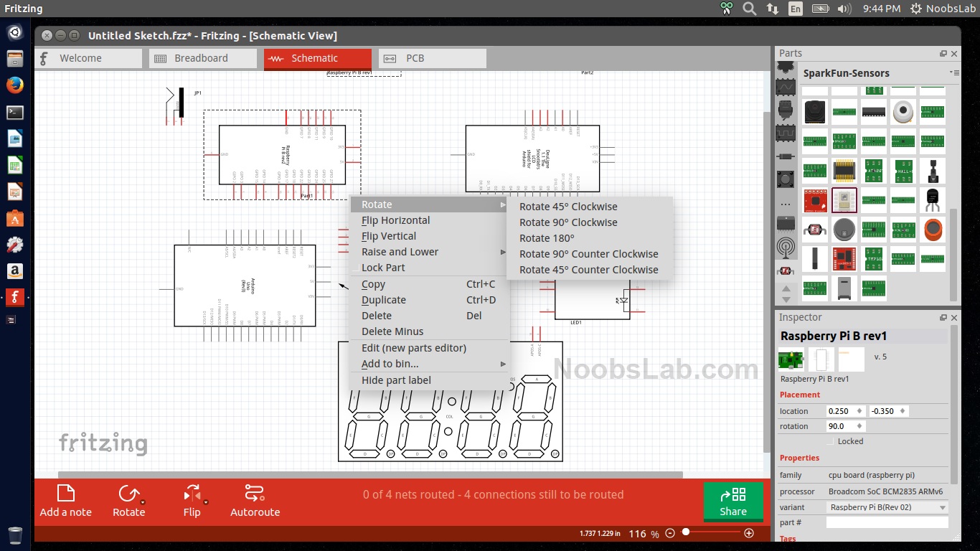Choose Rotate 180° from the context menu
980x551 pixels.
click(546, 238)
